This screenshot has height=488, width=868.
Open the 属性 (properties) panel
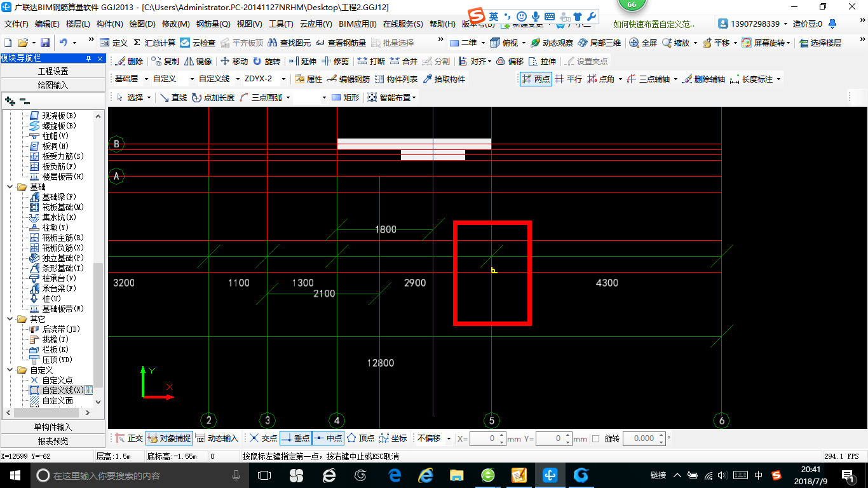pyautogui.click(x=309, y=79)
